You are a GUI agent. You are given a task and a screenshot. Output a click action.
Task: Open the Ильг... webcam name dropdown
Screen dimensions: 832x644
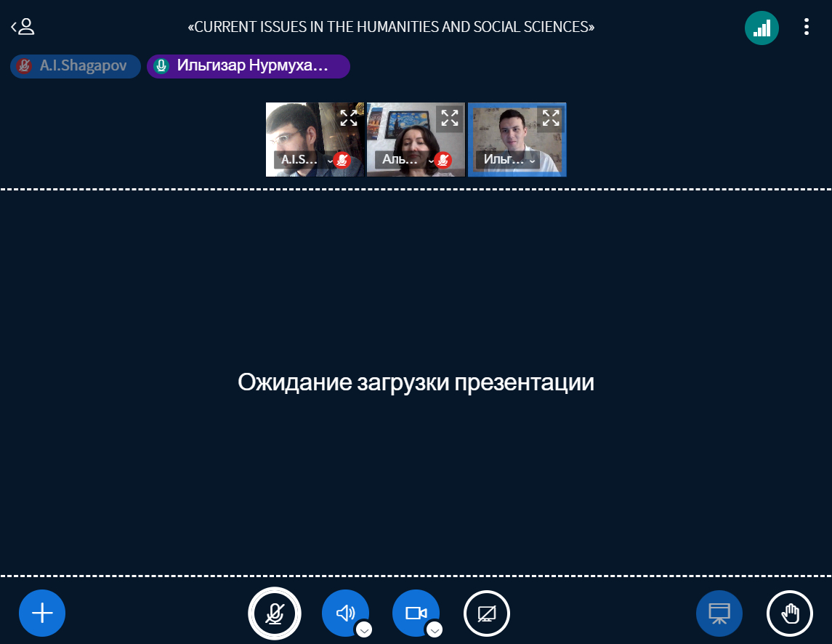point(507,161)
